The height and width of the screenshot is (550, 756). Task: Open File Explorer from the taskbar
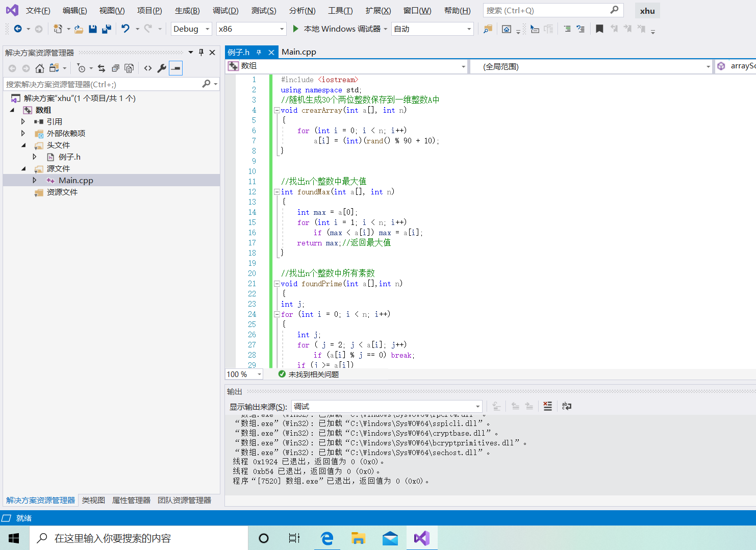tap(359, 538)
